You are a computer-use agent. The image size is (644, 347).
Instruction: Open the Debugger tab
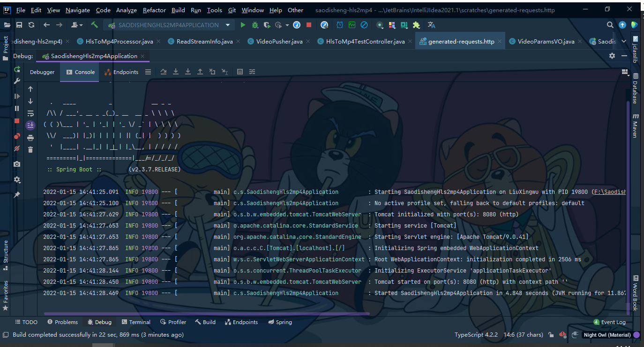42,72
